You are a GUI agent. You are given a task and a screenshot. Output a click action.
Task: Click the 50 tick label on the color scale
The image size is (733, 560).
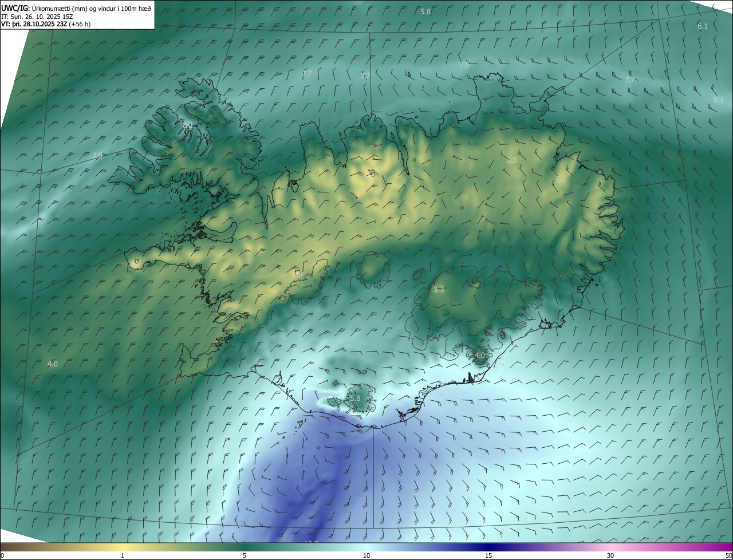(x=728, y=555)
